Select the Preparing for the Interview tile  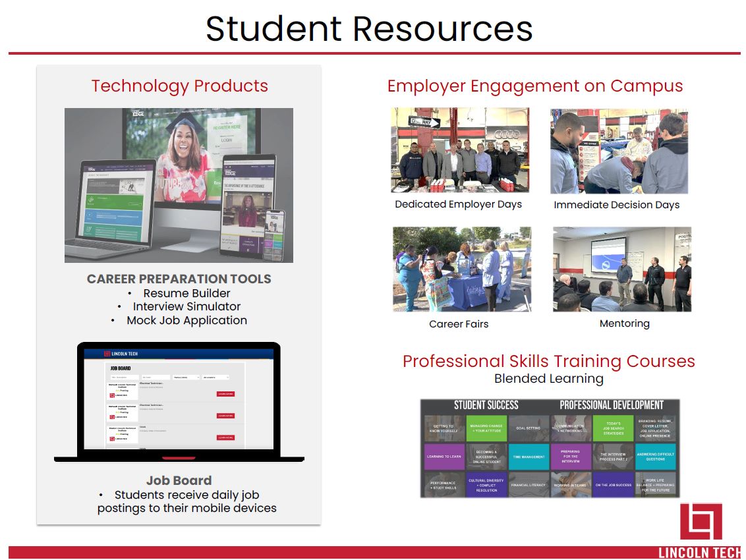pos(571,457)
